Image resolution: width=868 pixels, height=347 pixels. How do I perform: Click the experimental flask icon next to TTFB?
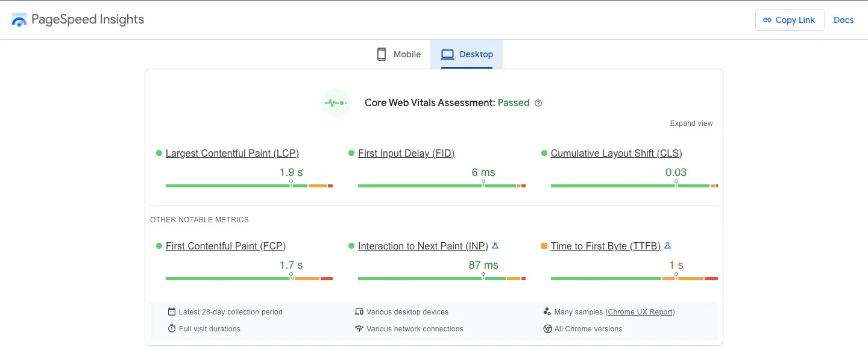[x=667, y=246]
